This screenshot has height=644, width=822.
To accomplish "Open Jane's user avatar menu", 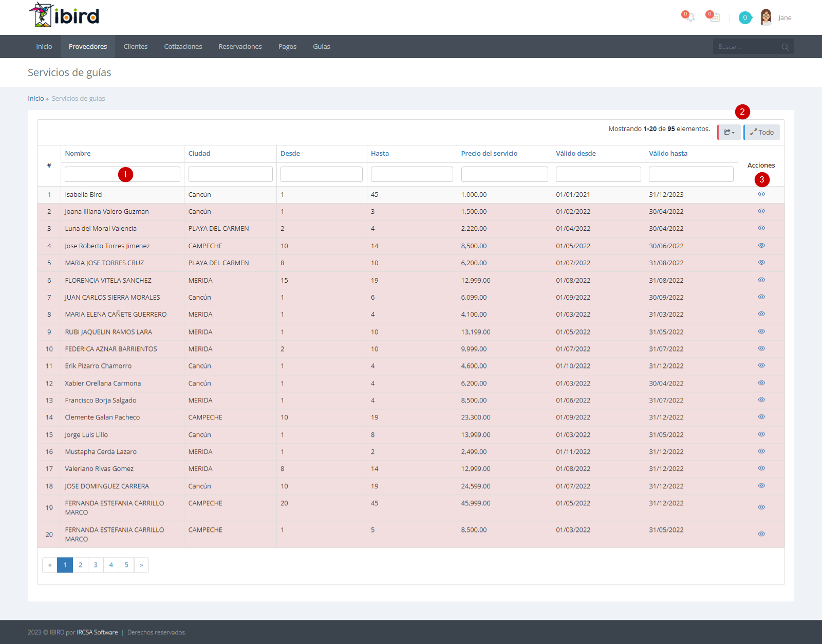I will [x=766, y=17].
